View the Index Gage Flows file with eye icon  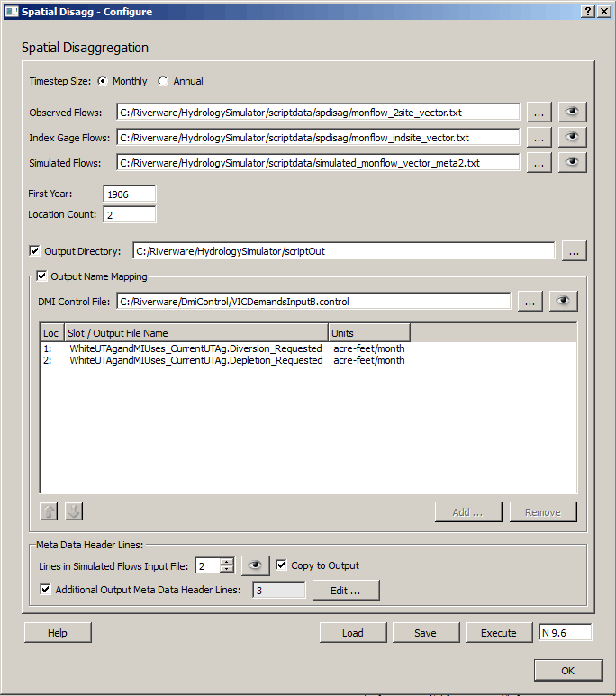click(572, 137)
